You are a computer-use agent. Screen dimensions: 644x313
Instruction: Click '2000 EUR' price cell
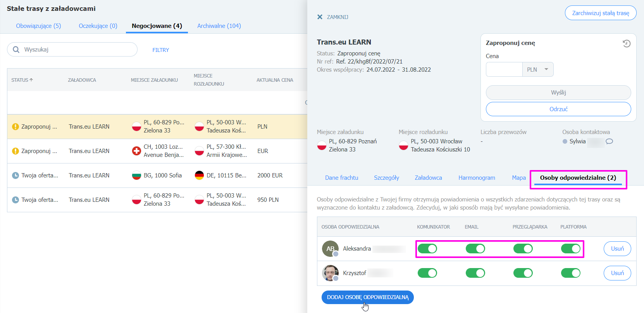coord(270,175)
